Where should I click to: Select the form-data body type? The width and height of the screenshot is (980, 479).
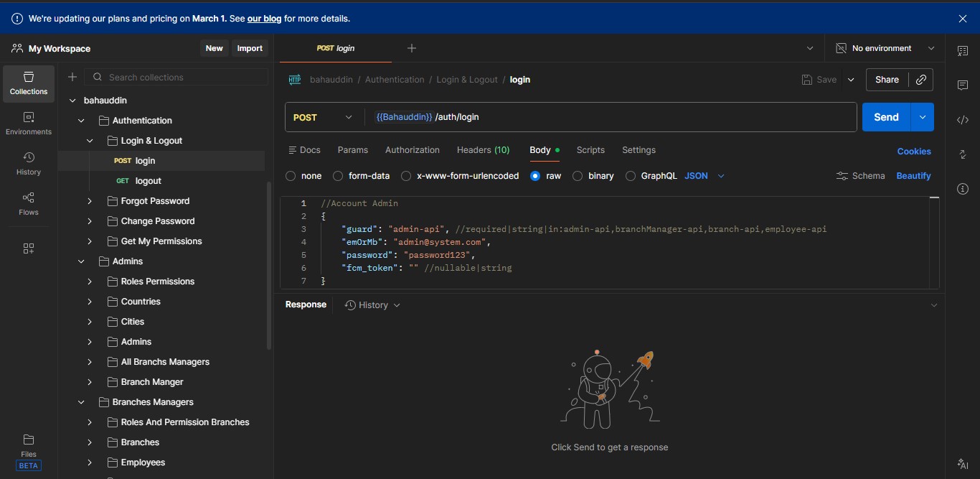point(336,176)
